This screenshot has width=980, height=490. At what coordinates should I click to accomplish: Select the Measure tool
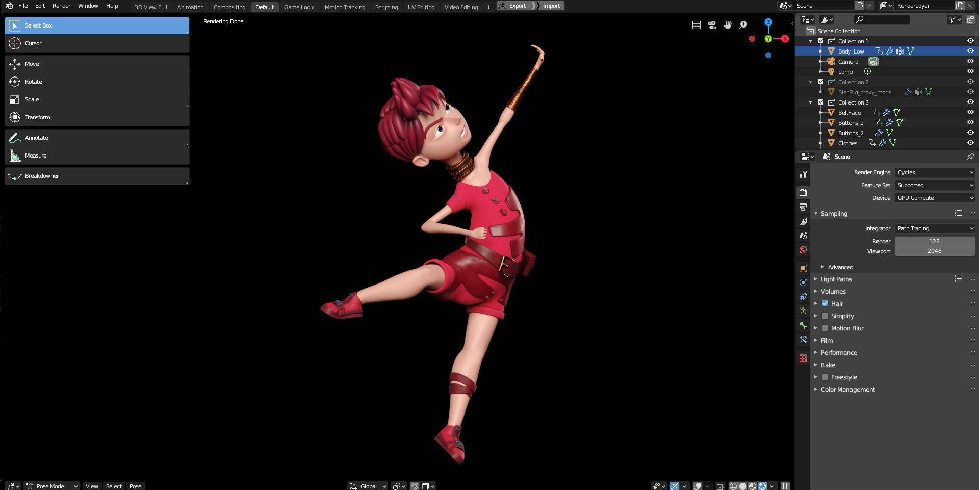tap(97, 156)
